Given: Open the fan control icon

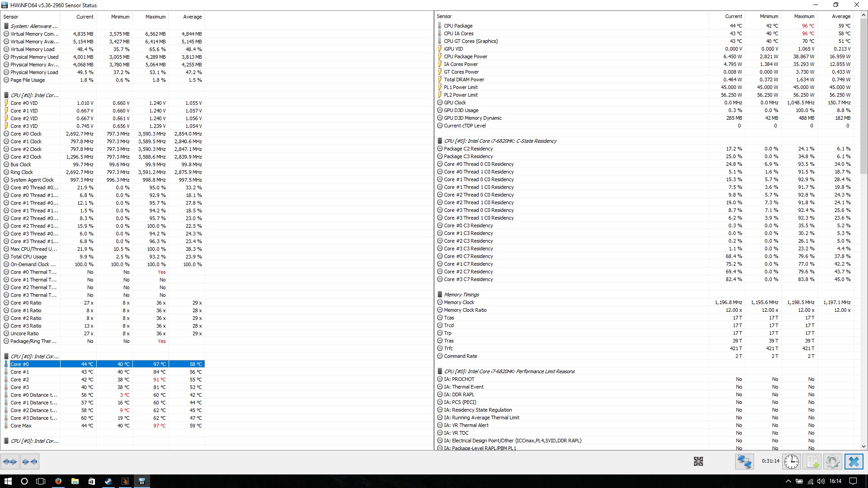Looking at the screenshot, I should (x=698, y=461).
